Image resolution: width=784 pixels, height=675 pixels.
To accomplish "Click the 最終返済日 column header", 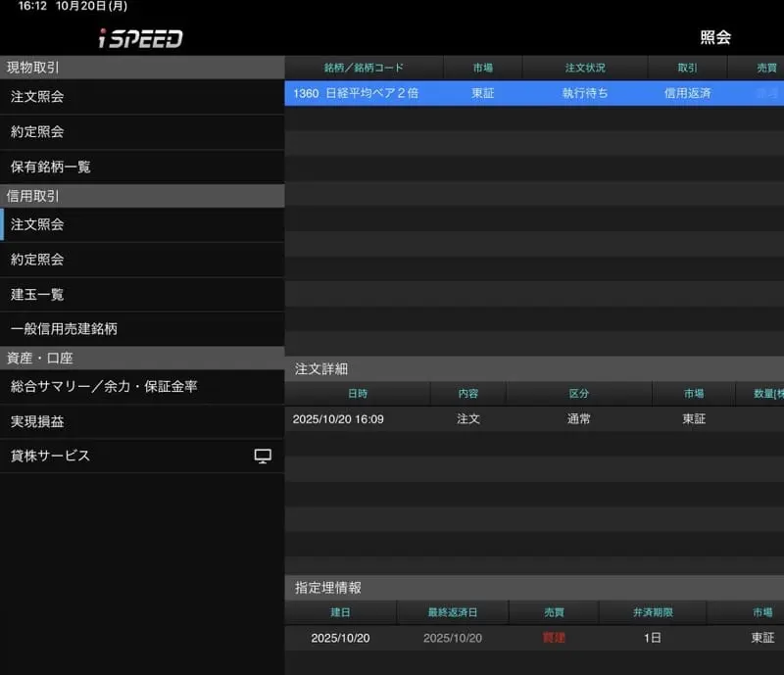I will (x=453, y=612).
